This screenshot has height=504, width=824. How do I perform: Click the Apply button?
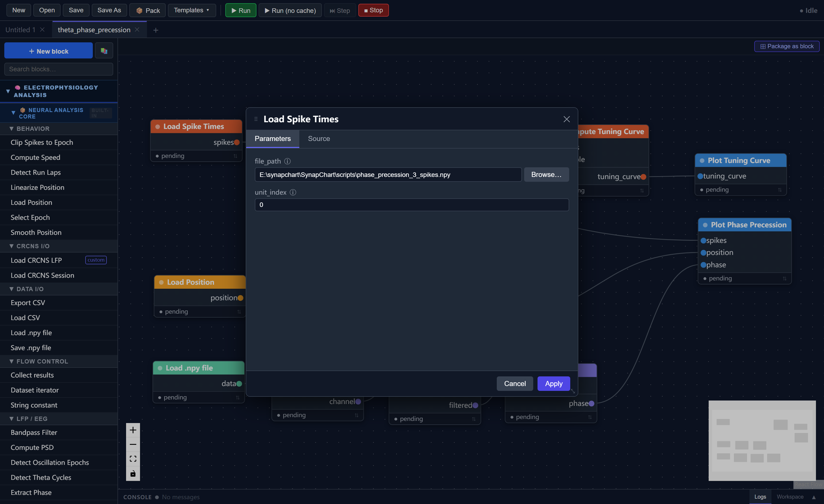click(x=553, y=384)
